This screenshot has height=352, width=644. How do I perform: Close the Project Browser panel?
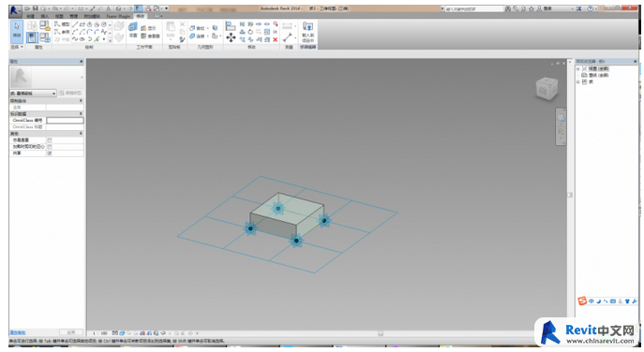pos(635,62)
